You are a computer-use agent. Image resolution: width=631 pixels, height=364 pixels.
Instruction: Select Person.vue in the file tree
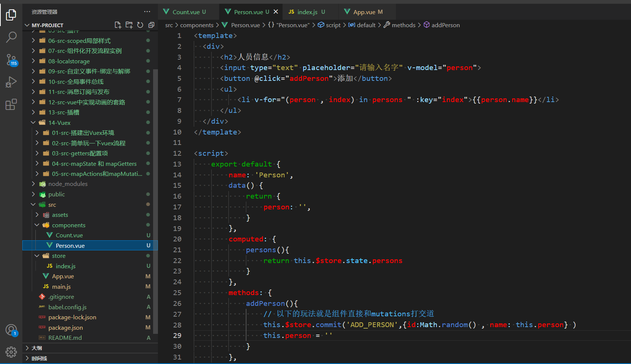click(x=90, y=246)
